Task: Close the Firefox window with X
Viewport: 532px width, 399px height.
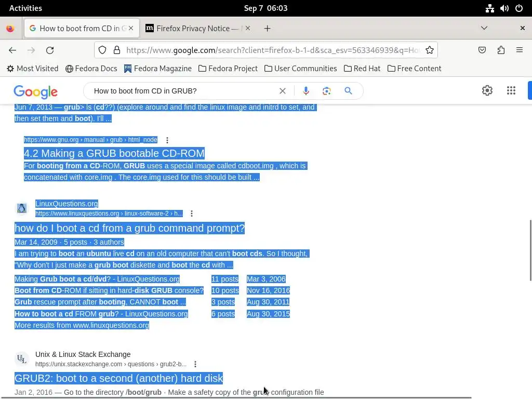Action: (523, 28)
